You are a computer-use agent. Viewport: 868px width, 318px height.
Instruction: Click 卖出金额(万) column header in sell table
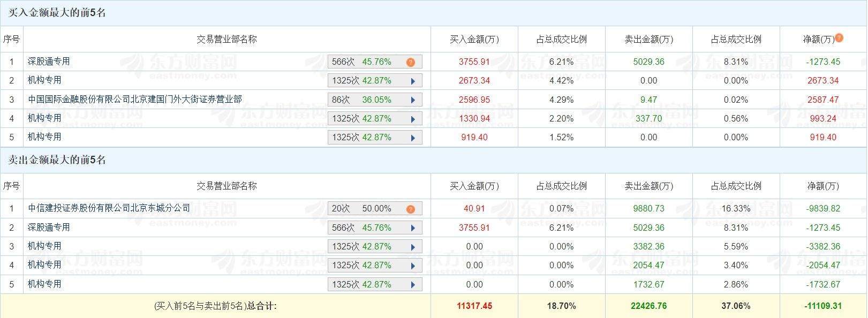click(648, 186)
